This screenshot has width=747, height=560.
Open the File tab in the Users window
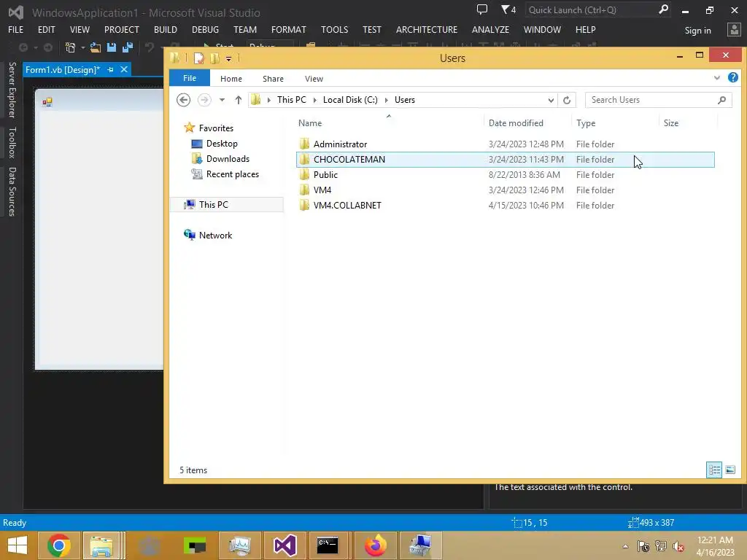click(x=190, y=78)
